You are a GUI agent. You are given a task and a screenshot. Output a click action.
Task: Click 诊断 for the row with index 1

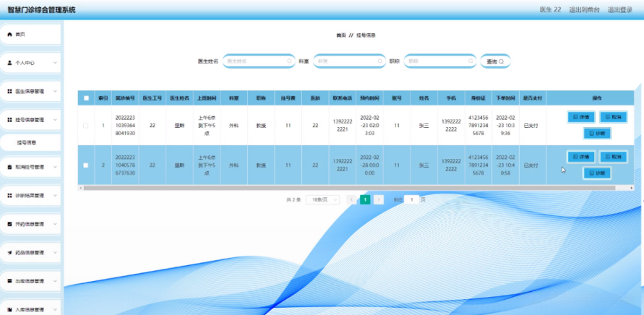[597, 134]
